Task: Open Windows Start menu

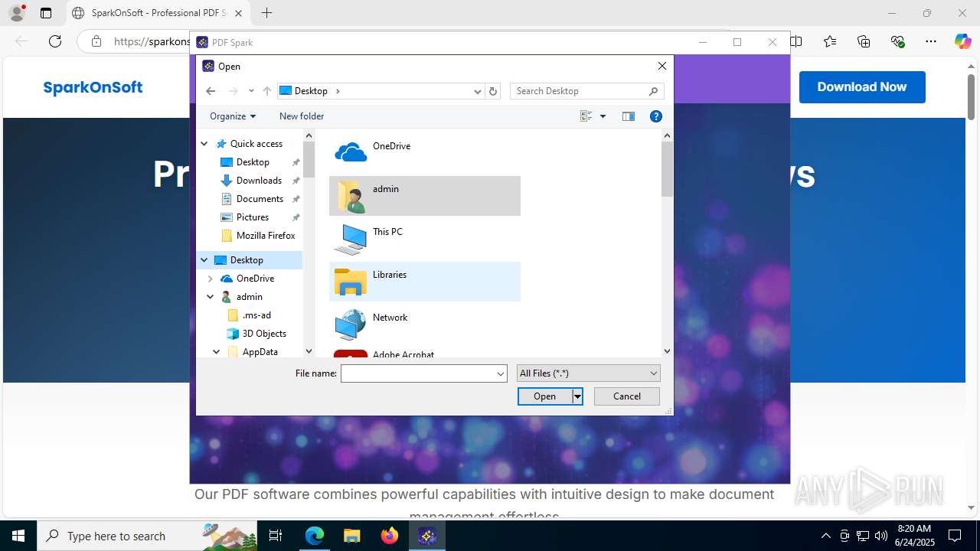Action: 18,536
